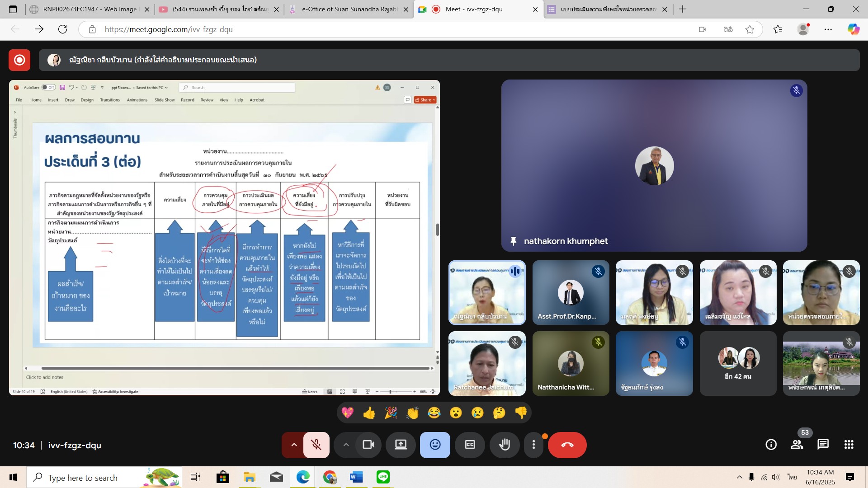Click the three-dot more options button

533,445
